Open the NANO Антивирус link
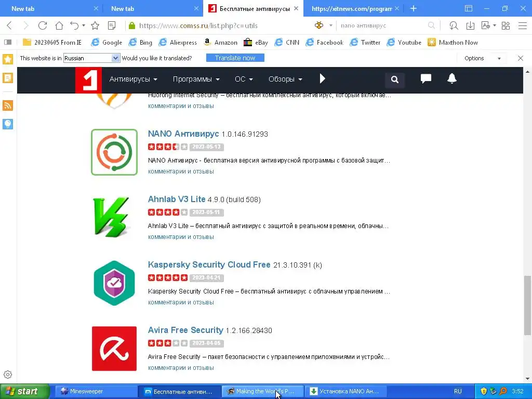Image resolution: width=532 pixels, height=399 pixels. (x=183, y=134)
